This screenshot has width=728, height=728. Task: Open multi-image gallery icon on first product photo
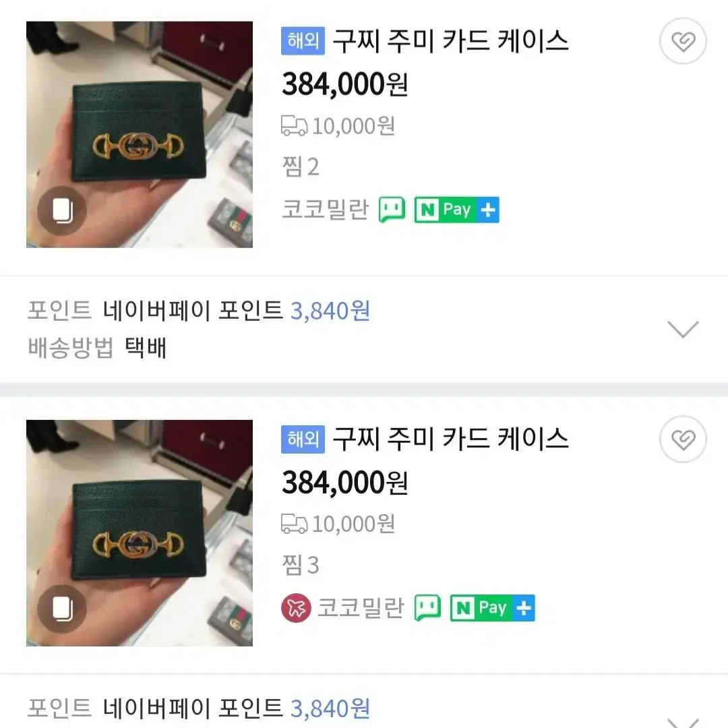pos(62,210)
